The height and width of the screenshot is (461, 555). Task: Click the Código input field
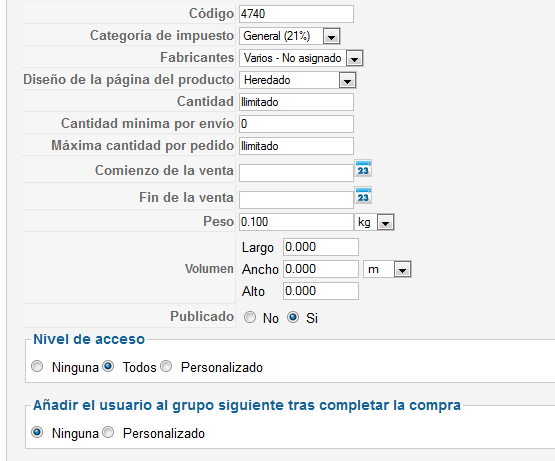coord(296,14)
